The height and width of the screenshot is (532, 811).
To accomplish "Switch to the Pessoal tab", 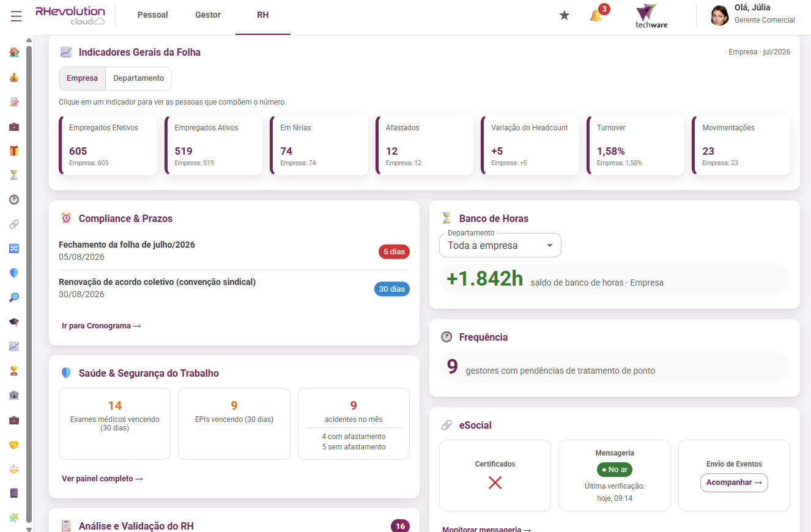I will (153, 15).
